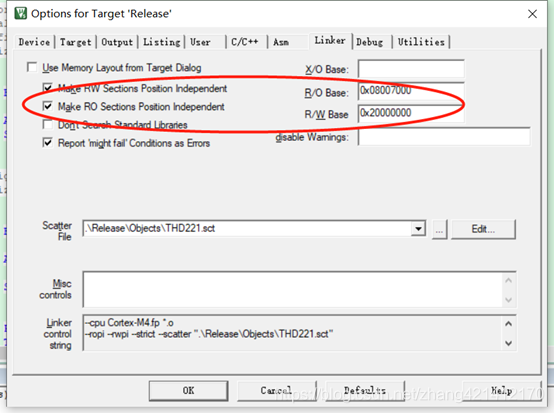Confirm settings with OK button

[x=188, y=390]
